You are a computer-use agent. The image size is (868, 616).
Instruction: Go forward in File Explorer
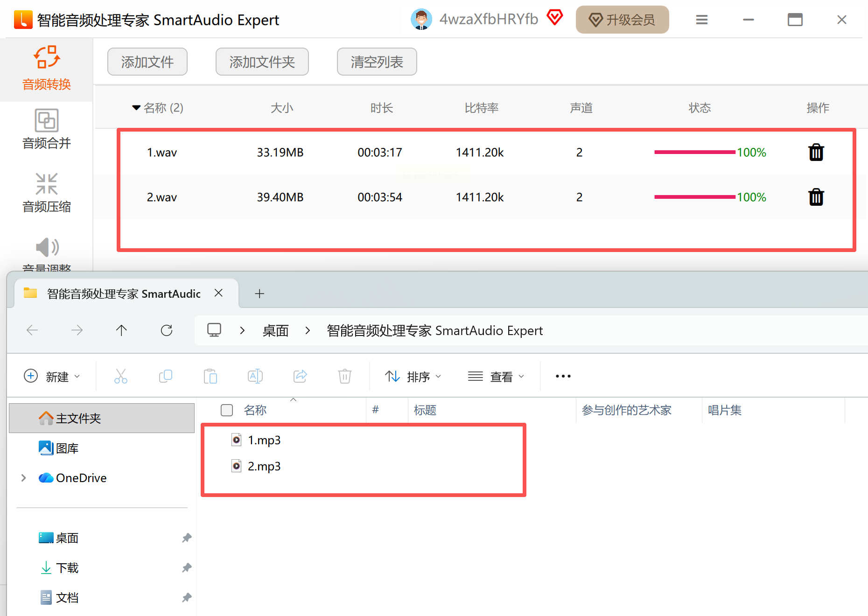[x=77, y=330]
